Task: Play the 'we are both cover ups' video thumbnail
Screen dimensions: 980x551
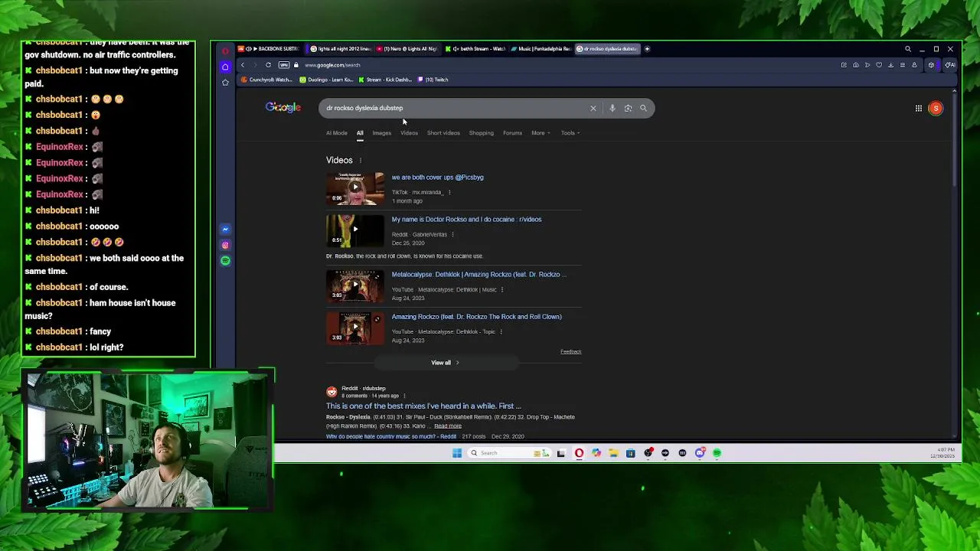Action: coord(355,187)
